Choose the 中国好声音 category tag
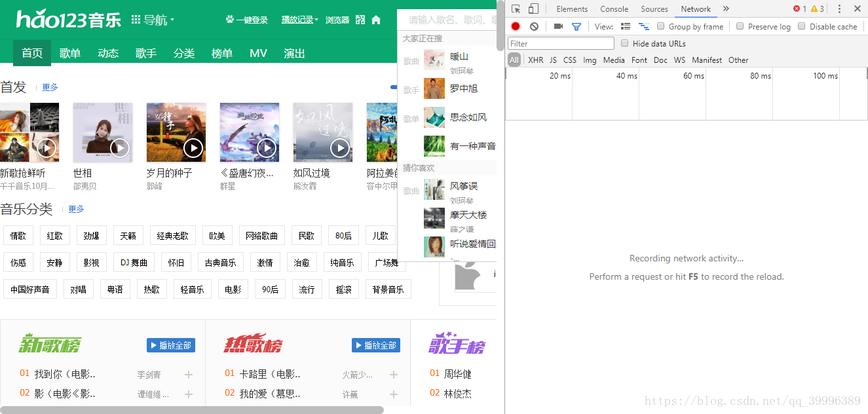Image resolution: width=868 pixels, height=414 pixels. pos(30,289)
